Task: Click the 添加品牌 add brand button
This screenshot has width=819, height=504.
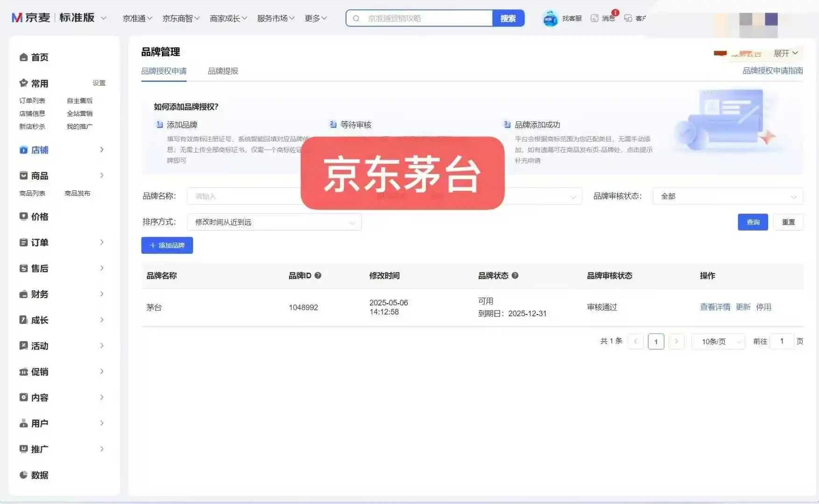Action: tap(167, 245)
